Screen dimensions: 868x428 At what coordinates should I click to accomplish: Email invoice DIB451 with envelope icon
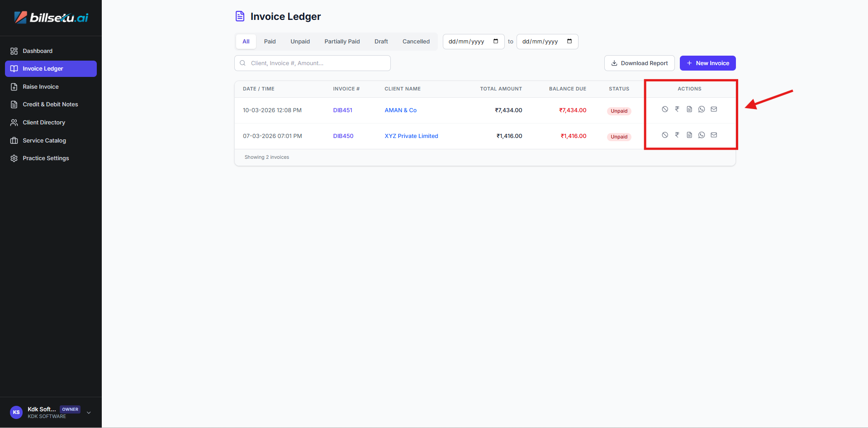point(713,109)
